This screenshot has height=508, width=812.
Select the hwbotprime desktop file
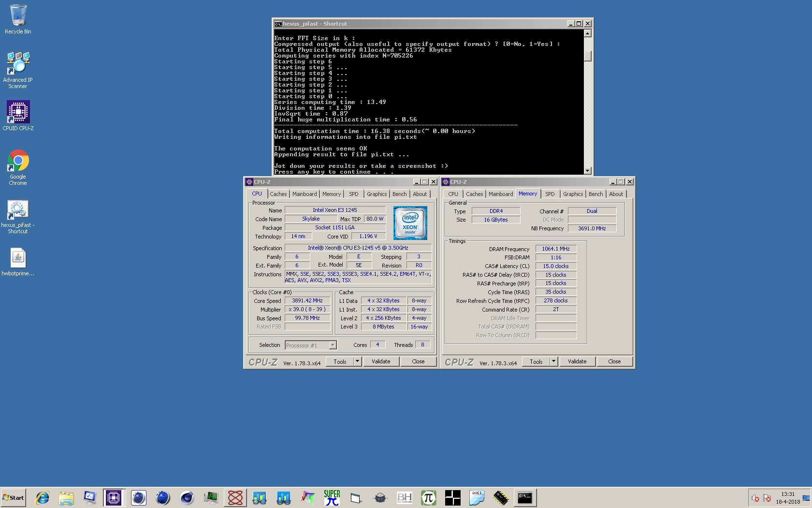tap(18, 262)
